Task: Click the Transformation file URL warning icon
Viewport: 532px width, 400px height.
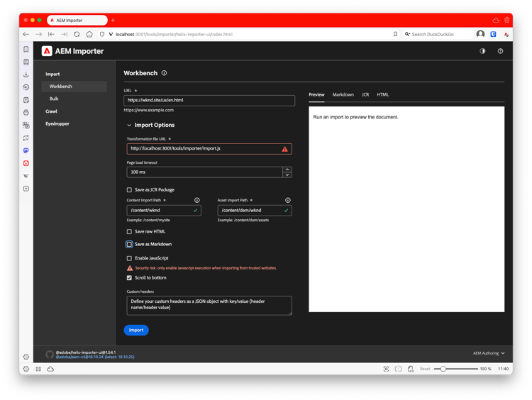Action: point(284,149)
